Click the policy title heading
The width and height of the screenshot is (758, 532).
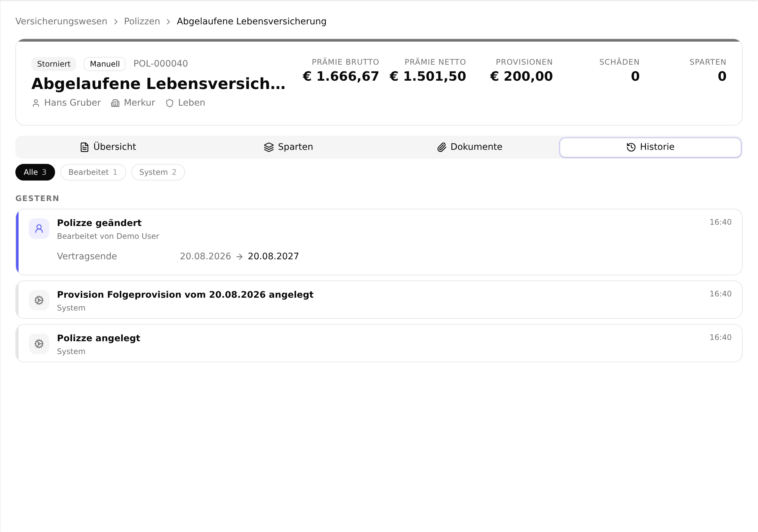tap(158, 84)
